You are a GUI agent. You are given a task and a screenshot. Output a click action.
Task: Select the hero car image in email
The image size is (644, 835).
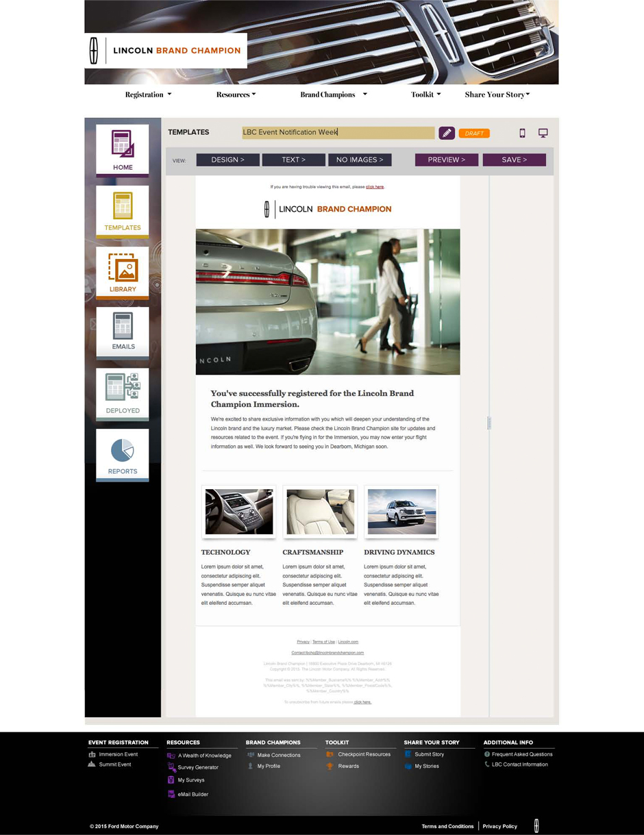(x=327, y=302)
